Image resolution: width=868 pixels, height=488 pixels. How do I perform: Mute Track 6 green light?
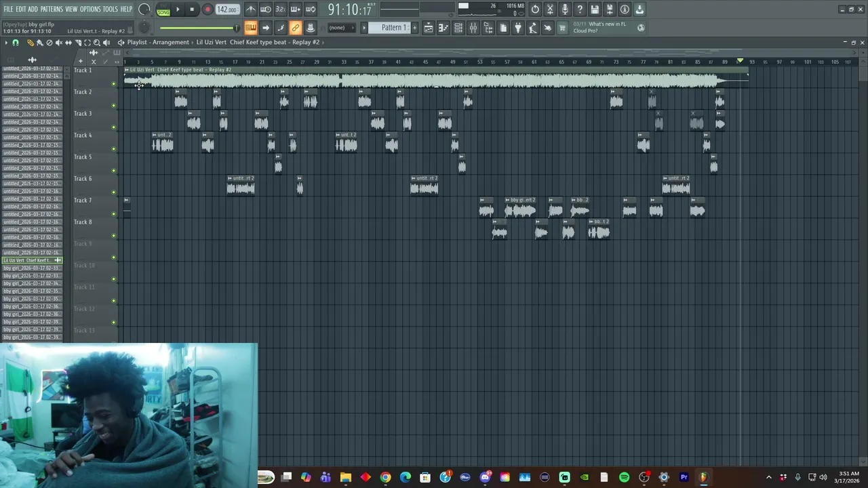pyautogui.click(x=113, y=192)
